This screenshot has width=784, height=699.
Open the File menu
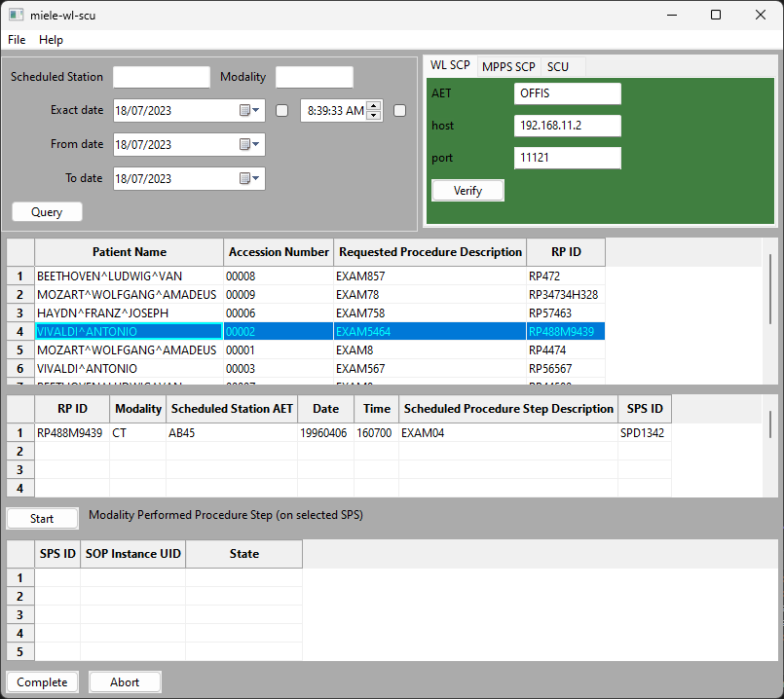(x=16, y=40)
